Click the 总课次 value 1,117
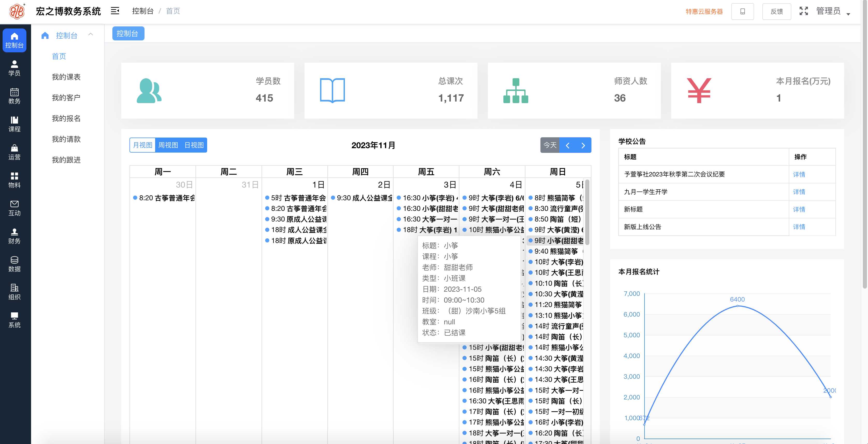This screenshot has height=444, width=868. click(451, 98)
